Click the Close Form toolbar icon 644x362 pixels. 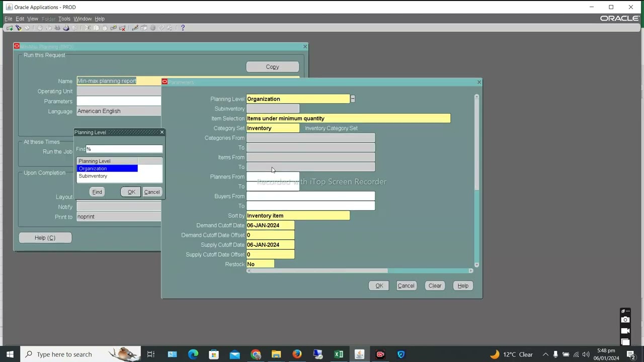click(x=74, y=28)
